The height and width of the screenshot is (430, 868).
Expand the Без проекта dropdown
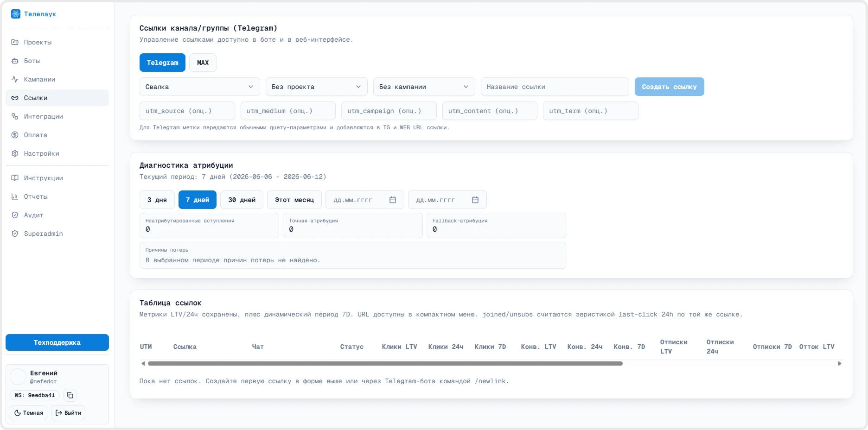(x=317, y=87)
